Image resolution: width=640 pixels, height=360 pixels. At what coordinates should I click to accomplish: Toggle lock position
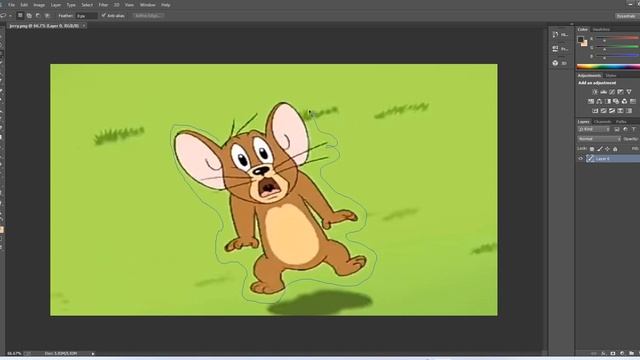pos(607,149)
